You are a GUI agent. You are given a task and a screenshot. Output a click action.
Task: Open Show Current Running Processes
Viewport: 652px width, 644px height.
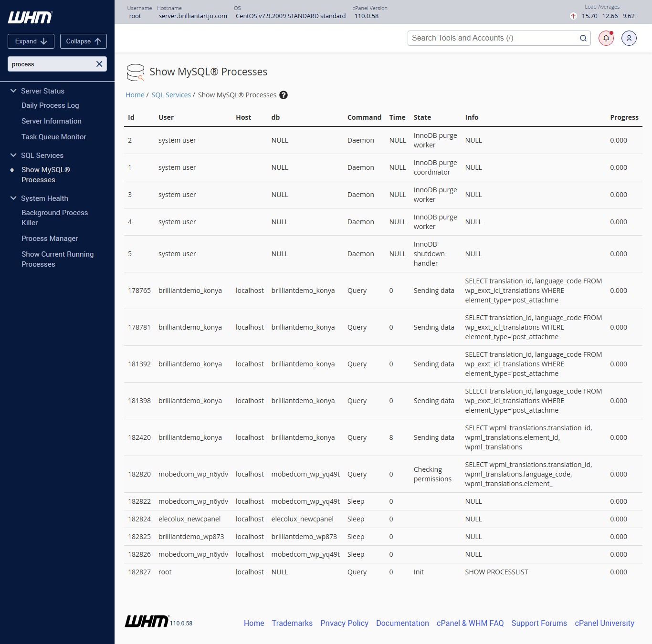point(58,259)
